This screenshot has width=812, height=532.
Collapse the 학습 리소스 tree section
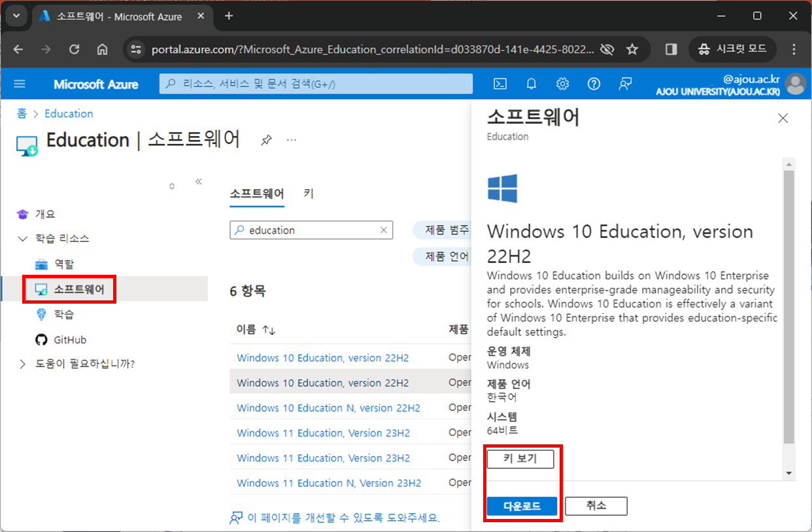click(x=23, y=239)
